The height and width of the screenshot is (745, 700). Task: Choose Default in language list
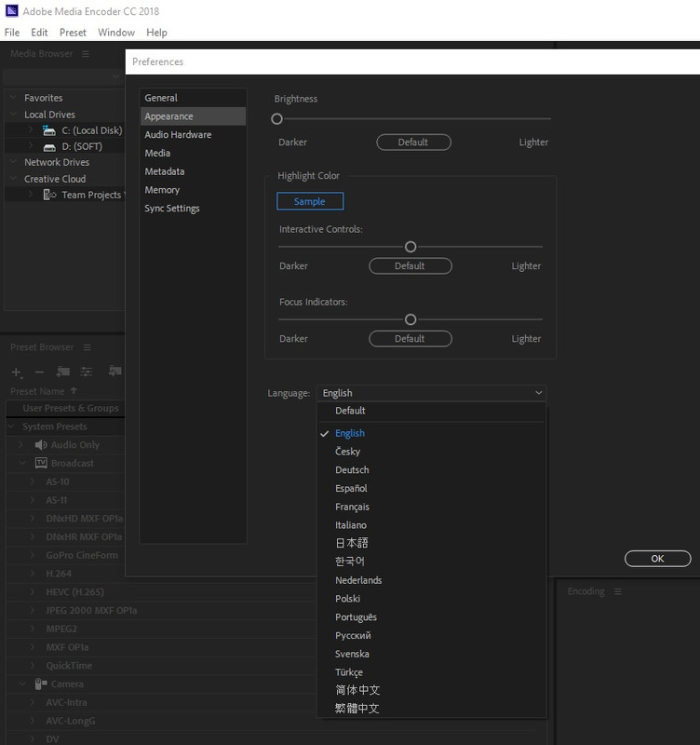pos(431,411)
